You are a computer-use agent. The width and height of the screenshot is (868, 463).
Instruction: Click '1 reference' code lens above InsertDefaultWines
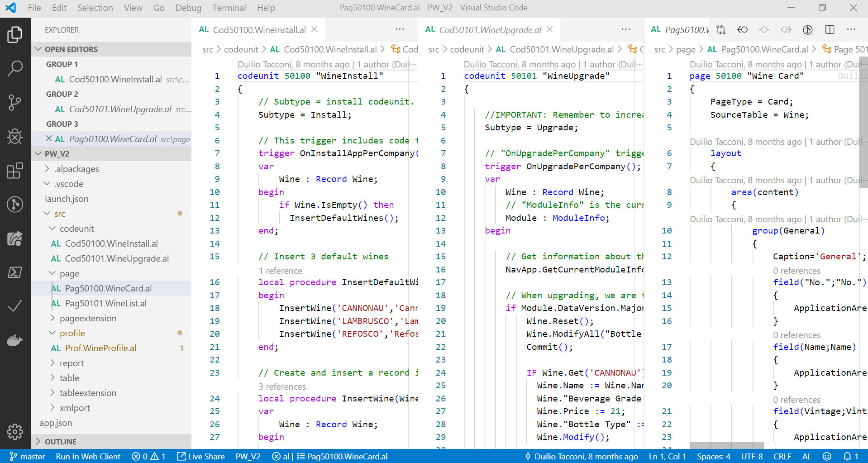click(280, 271)
